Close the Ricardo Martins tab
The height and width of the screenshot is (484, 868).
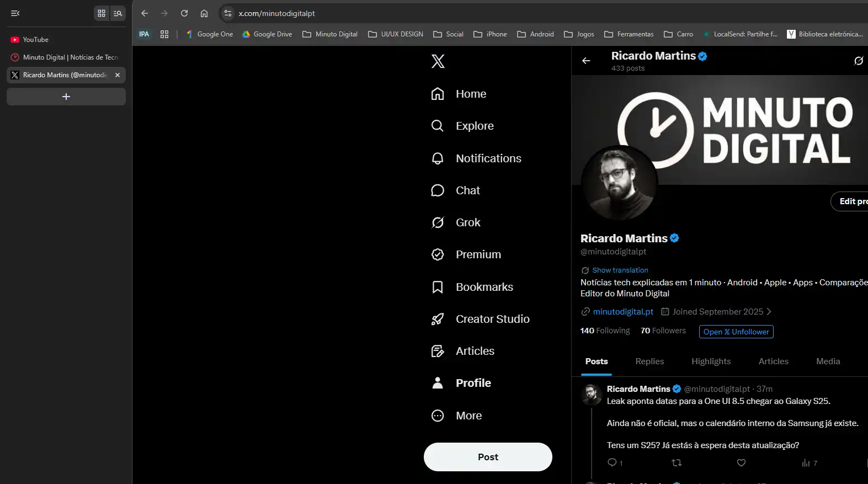pyautogui.click(x=118, y=75)
